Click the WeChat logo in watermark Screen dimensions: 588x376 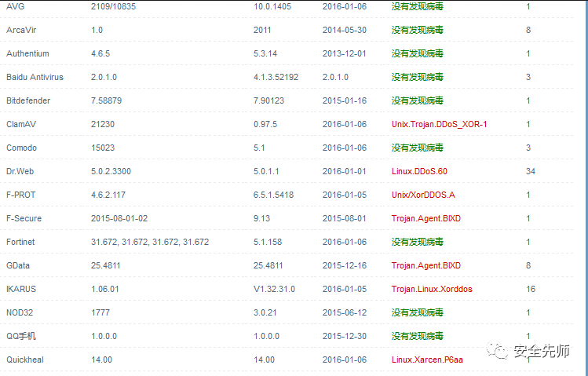[498, 350]
